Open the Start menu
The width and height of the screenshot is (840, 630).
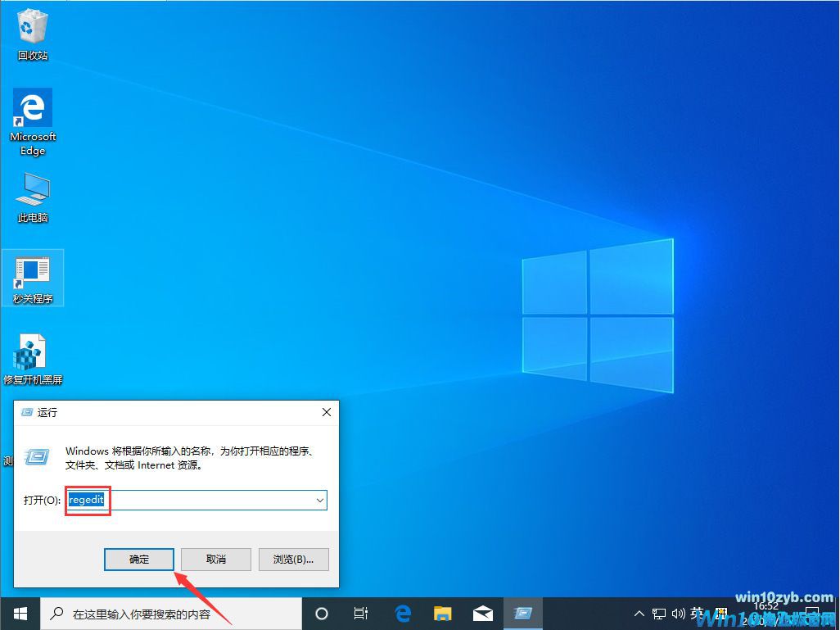pyautogui.click(x=20, y=613)
